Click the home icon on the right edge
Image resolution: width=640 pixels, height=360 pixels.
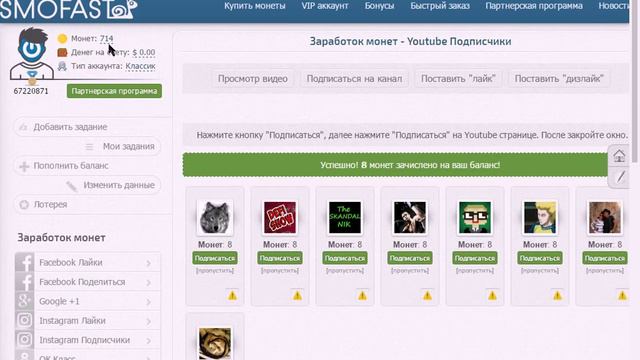(x=619, y=156)
